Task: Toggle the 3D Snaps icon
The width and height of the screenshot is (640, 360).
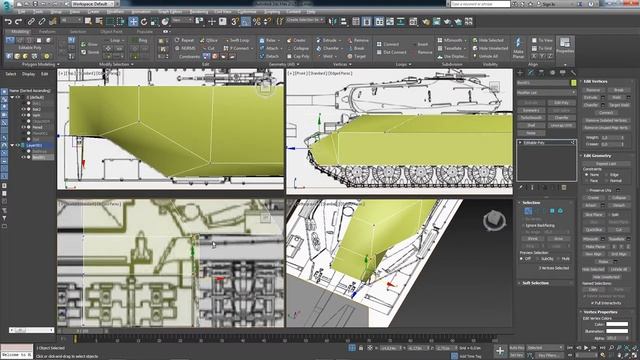Action: pos(235,21)
